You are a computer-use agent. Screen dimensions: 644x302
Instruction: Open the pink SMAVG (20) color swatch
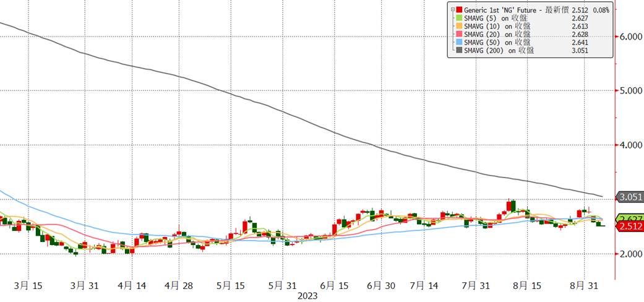pyautogui.click(x=459, y=34)
